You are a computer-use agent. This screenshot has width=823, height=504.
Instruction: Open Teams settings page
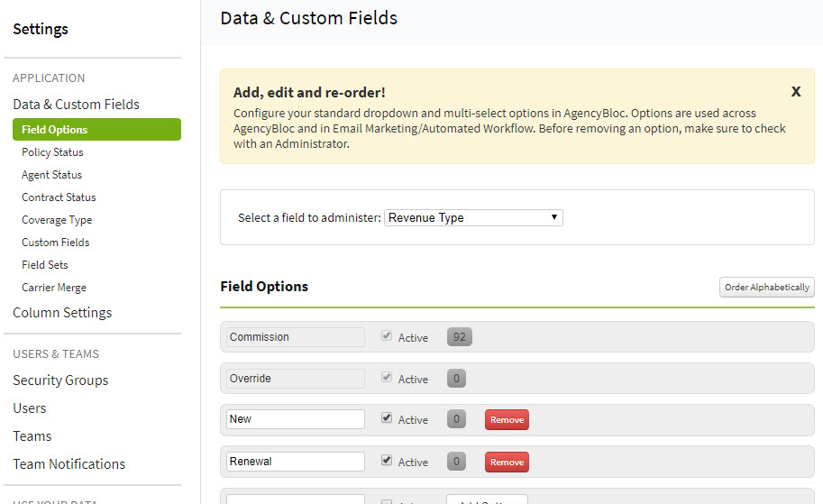pyautogui.click(x=32, y=436)
